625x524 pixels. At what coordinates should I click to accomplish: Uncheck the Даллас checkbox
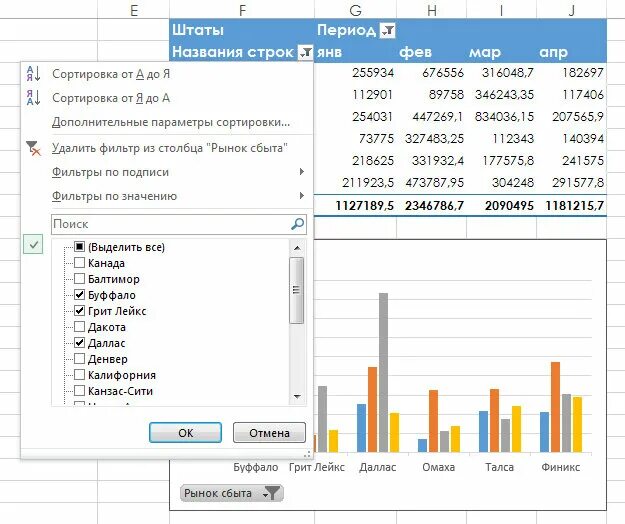point(79,343)
